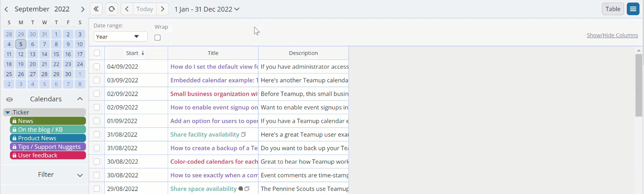Screen dimensions: 644x194
Task: Select September 5 in mini calendar
Action: 21,44
